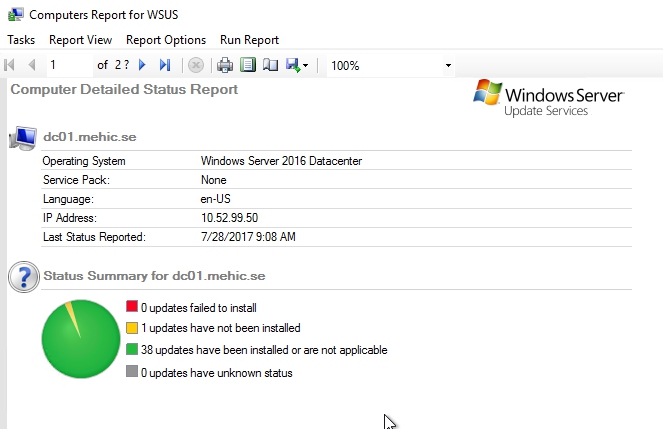Go to the next report page
Screen dimensions: 663x429
pyautogui.click(x=143, y=65)
